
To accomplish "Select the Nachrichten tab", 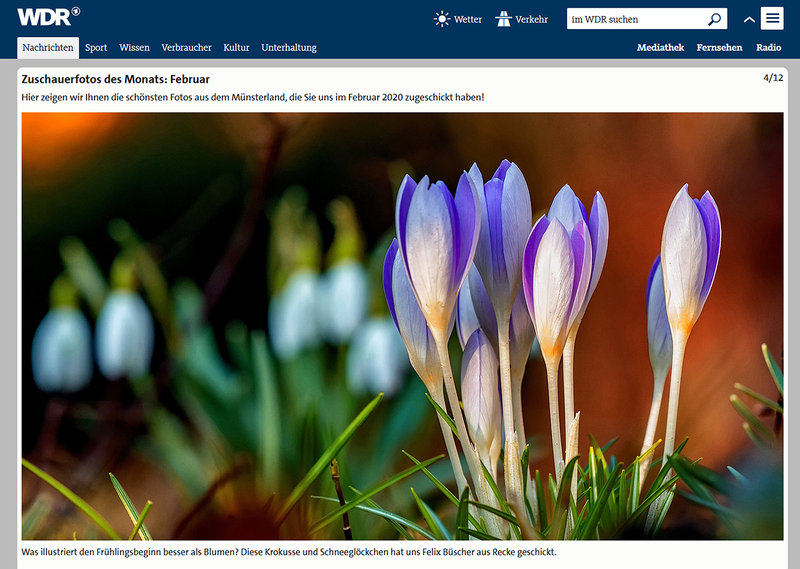I will 48,47.
